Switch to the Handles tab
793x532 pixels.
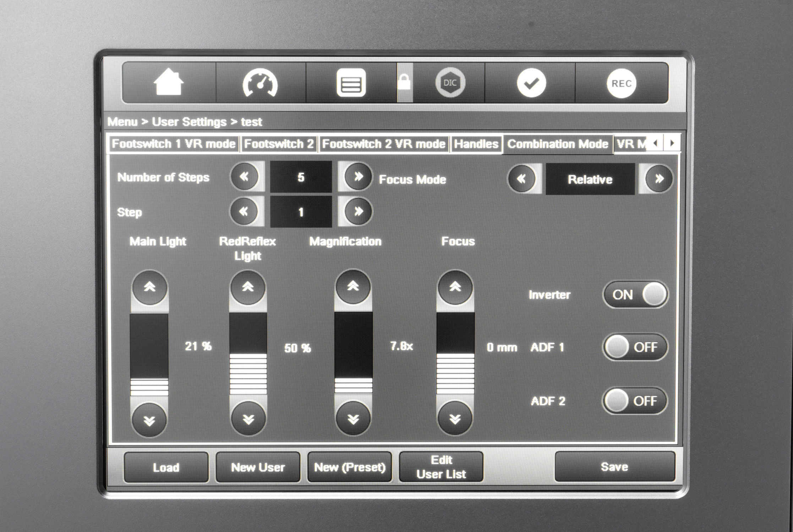coord(476,144)
